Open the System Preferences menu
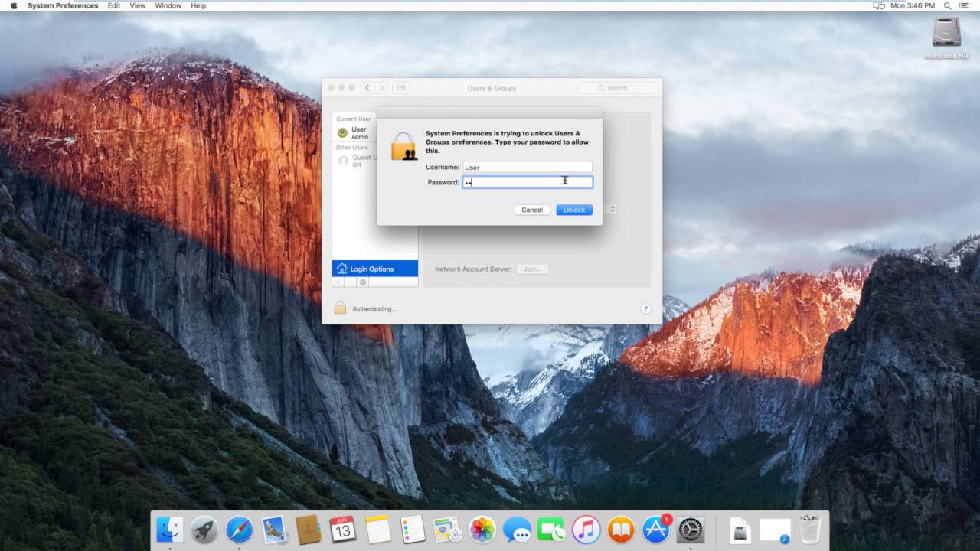 [63, 5]
